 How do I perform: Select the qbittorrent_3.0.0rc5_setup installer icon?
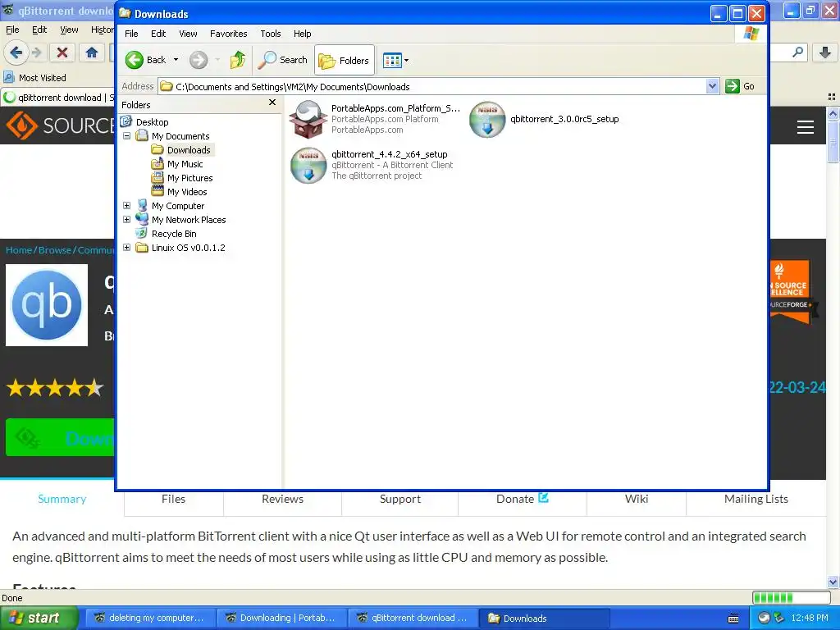coord(487,119)
